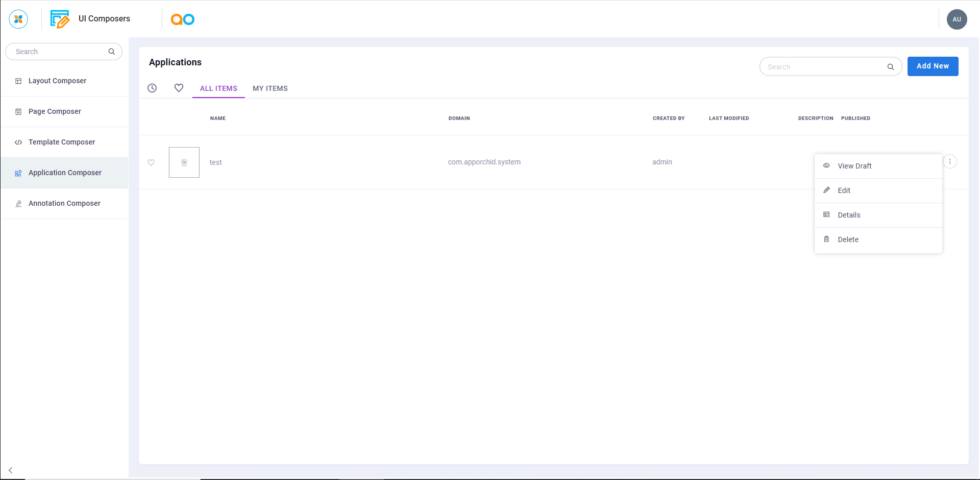This screenshot has height=480, width=980.
Task: Choose Delete from the context menu
Action: coord(848,239)
